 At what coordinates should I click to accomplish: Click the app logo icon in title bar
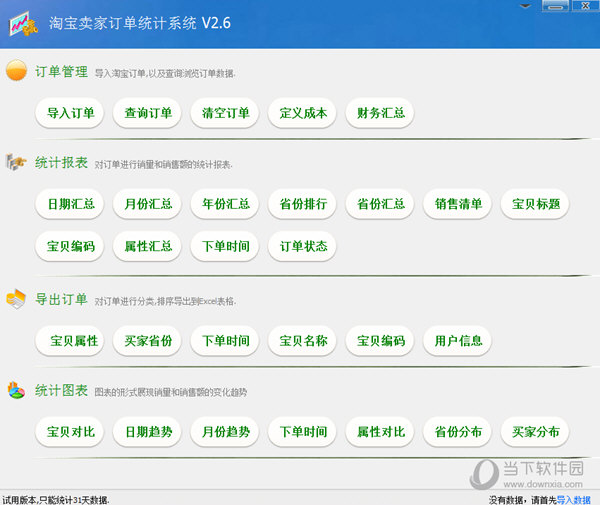[23, 24]
